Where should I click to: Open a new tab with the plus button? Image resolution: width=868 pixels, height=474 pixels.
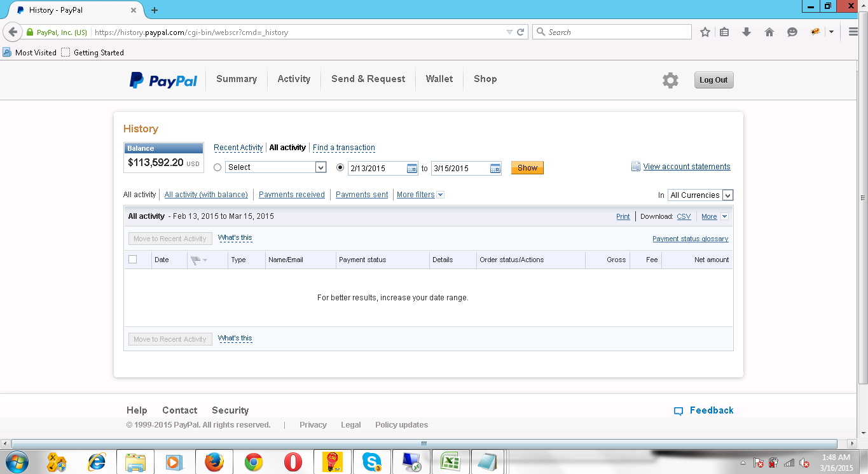point(155,10)
